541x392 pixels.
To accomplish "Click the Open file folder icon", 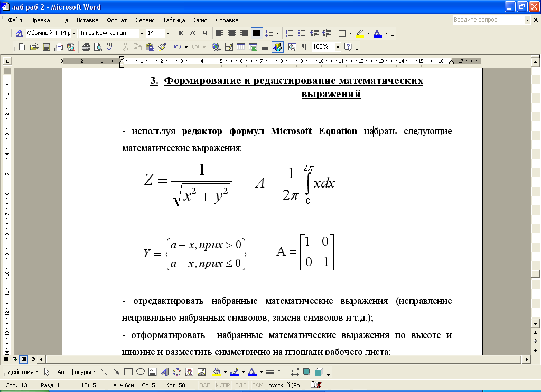I will [x=34, y=47].
